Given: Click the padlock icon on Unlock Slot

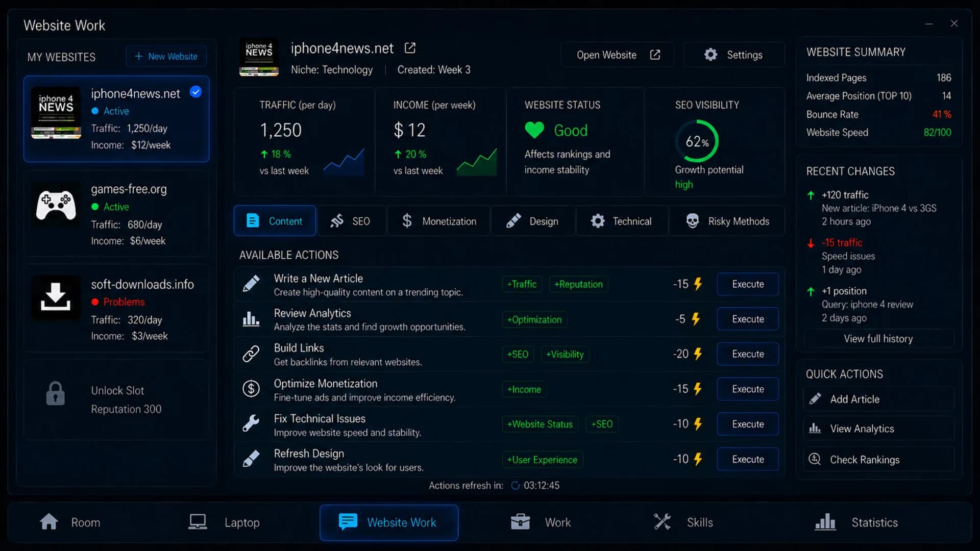Looking at the screenshot, I should click(x=56, y=393).
